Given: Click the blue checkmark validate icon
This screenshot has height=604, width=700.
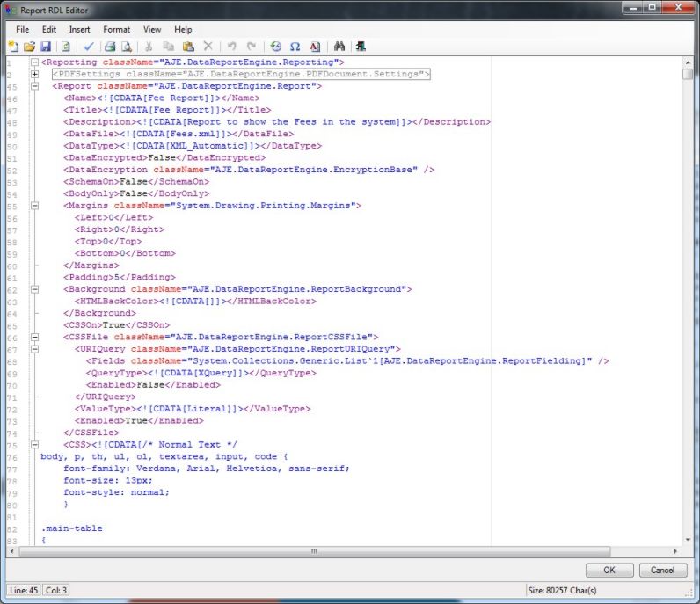Looking at the screenshot, I should pos(89,46).
